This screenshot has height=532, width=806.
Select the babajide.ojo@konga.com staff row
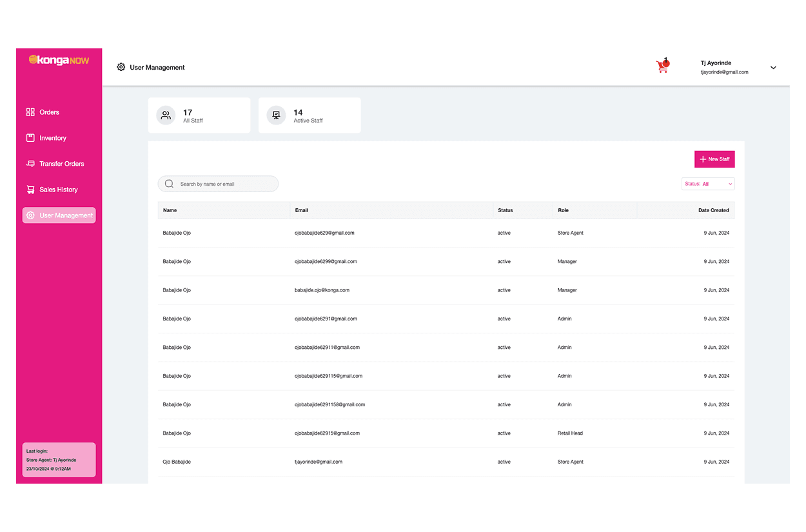click(x=322, y=290)
